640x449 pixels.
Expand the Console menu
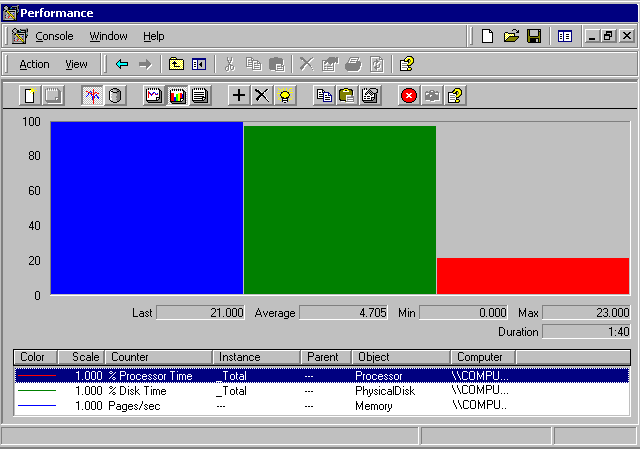[x=54, y=36]
